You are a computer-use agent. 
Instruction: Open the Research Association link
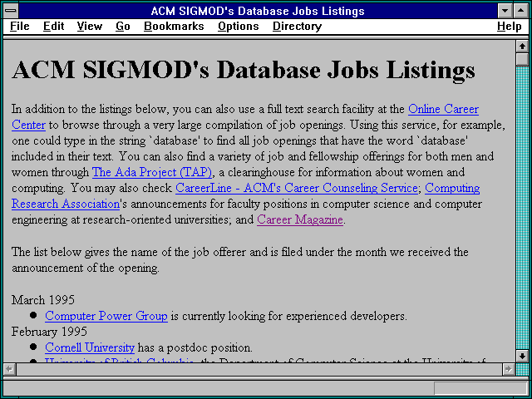tap(66, 204)
